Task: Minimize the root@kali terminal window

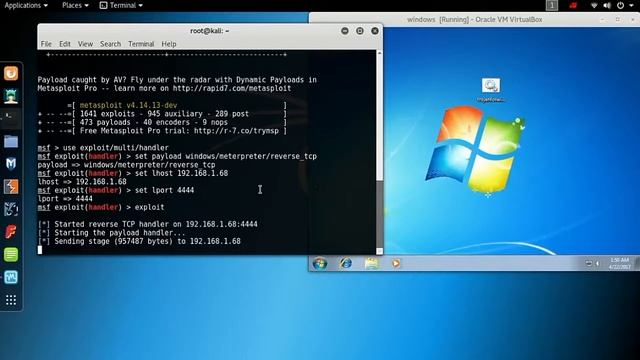Action: coord(345,31)
